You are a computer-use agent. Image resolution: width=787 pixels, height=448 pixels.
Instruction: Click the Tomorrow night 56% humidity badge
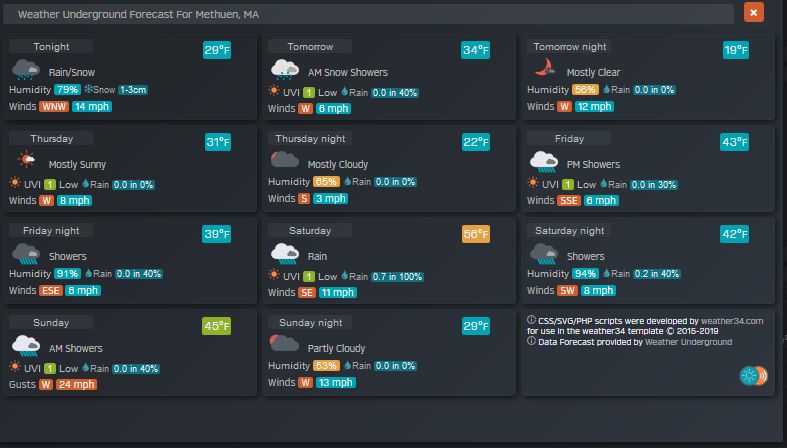[x=585, y=90]
